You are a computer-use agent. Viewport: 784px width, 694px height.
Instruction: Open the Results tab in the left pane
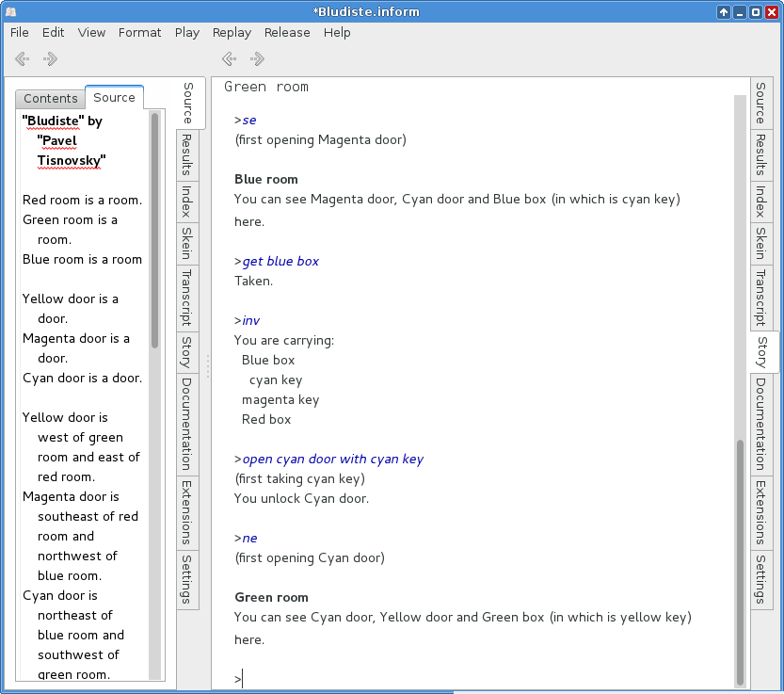coord(186,154)
